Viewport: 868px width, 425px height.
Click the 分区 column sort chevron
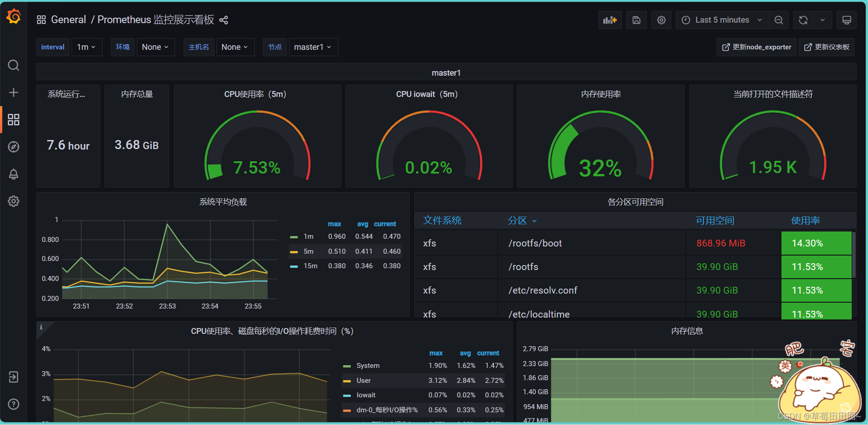tap(534, 221)
